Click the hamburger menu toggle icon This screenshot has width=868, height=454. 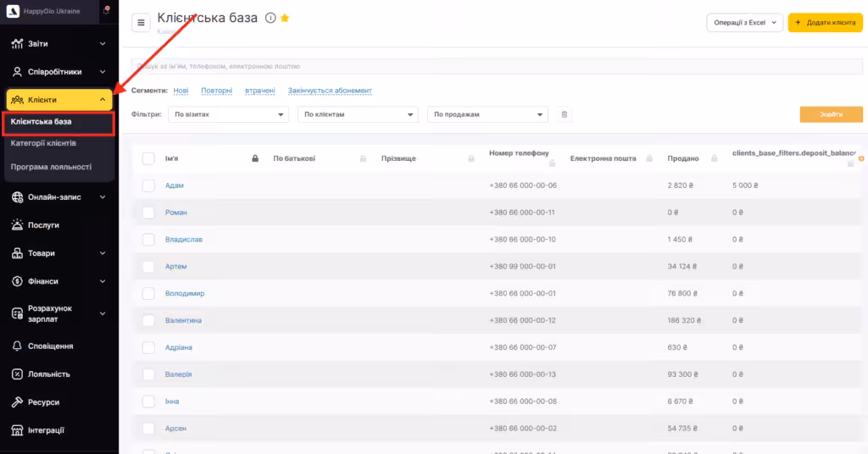[x=141, y=23]
